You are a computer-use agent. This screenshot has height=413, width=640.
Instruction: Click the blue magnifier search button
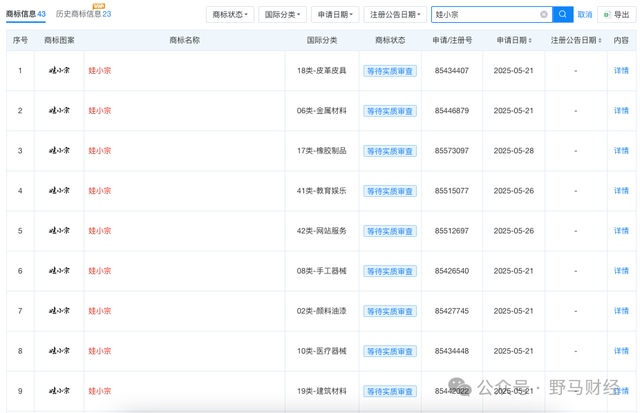click(563, 15)
